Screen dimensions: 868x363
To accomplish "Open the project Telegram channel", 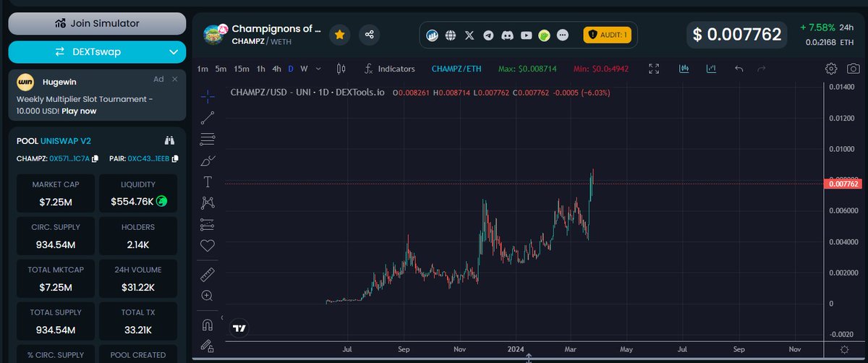I will tap(488, 35).
